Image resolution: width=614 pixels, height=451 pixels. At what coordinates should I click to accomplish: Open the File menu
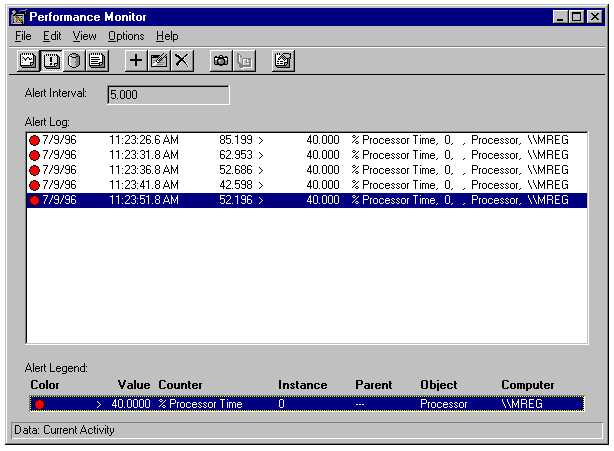23,36
